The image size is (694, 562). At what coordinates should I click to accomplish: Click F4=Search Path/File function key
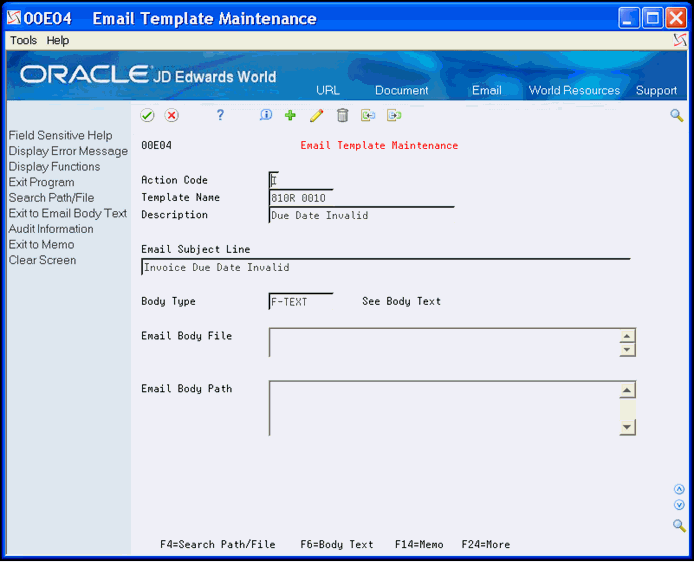(218, 544)
